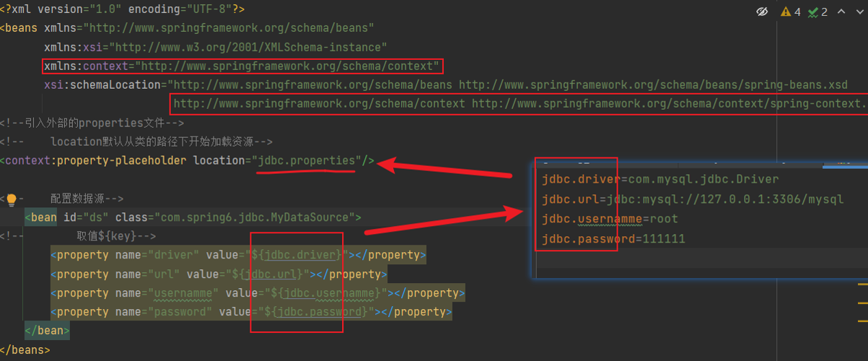Click bean id="ds" opening tag
The height and width of the screenshot is (361, 868).
click(x=193, y=217)
